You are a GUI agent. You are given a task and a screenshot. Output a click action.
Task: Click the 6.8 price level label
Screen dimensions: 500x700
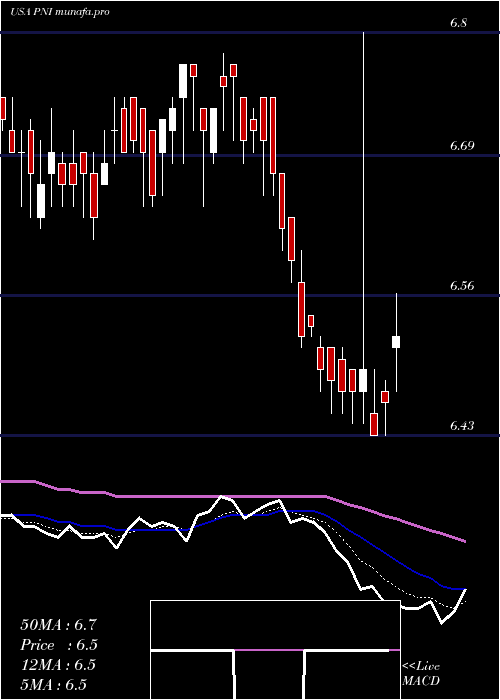[459, 22]
